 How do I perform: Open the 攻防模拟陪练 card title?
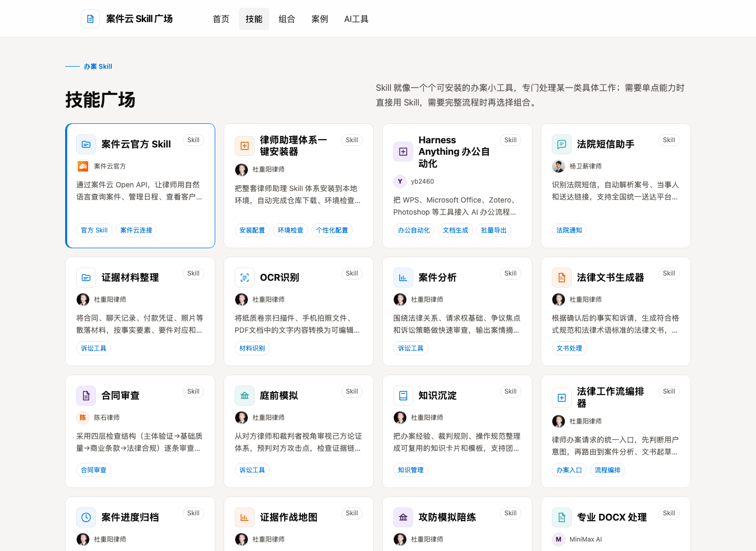(447, 517)
